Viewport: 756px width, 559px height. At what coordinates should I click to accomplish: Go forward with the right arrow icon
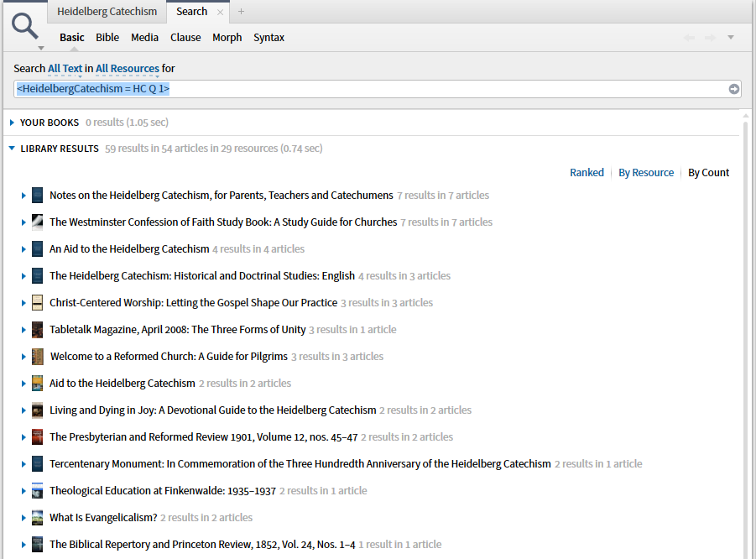point(710,38)
